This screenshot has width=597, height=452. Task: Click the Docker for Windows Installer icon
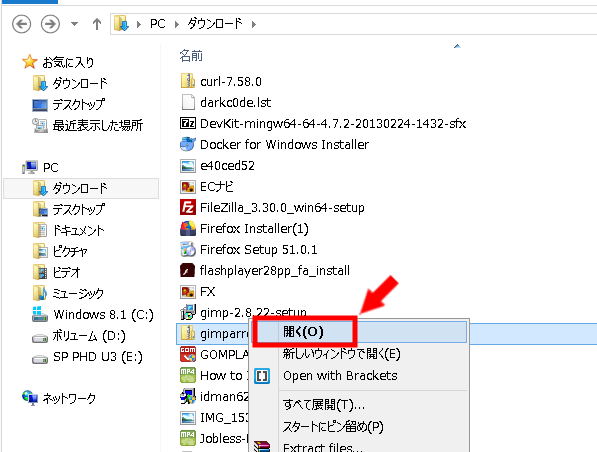[188, 144]
